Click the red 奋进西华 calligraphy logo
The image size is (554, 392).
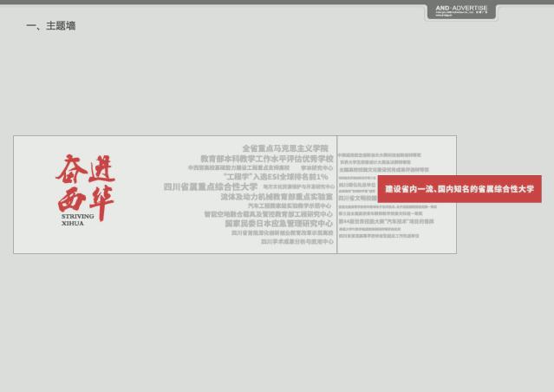(86, 187)
